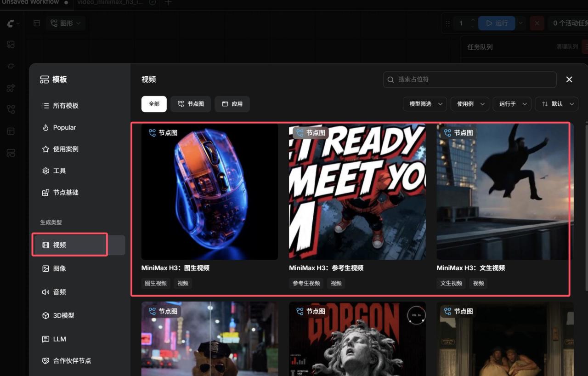Click the 视频 tag beside 图生视频
This screenshot has height=376, width=588.
(183, 283)
